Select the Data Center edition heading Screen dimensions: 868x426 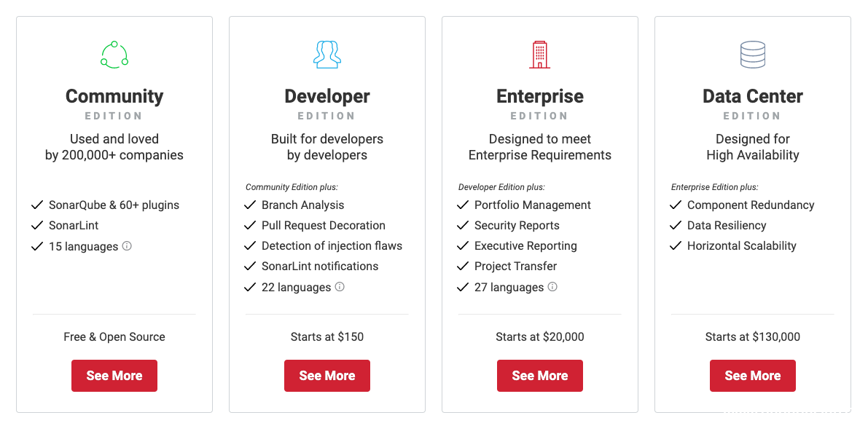click(752, 96)
